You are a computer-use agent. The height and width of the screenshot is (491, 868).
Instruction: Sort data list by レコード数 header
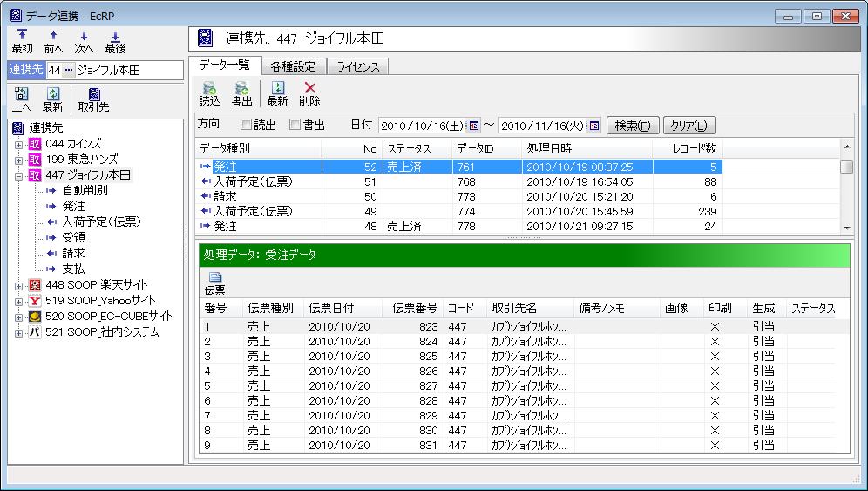(688, 148)
